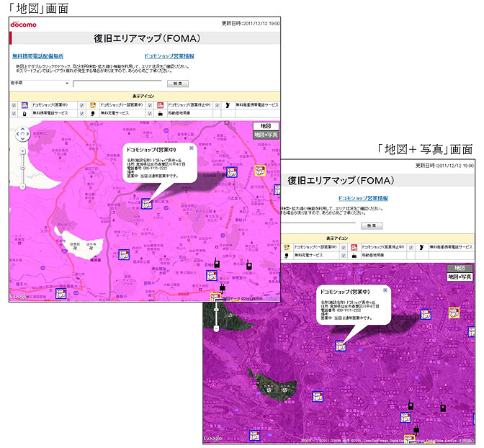Click shop marker near 仙台 golf area, map screen
Screen dimensions: 484x448
coord(124,254)
